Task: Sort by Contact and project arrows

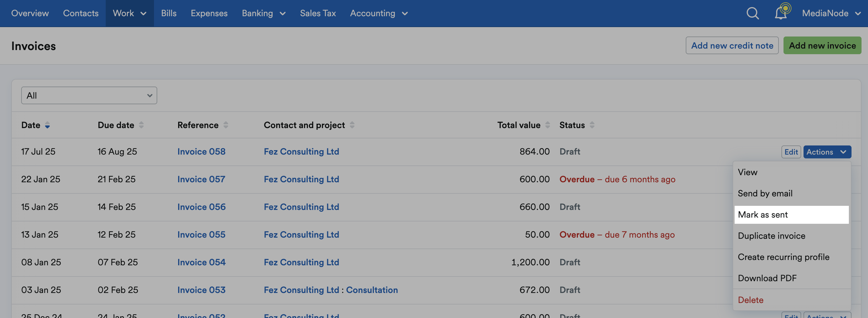Action: coord(352,125)
